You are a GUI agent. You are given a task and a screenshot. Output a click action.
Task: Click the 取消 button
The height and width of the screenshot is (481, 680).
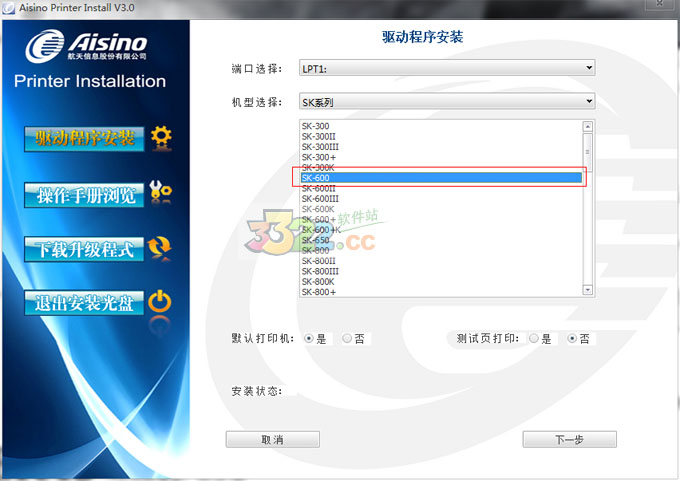273,439
